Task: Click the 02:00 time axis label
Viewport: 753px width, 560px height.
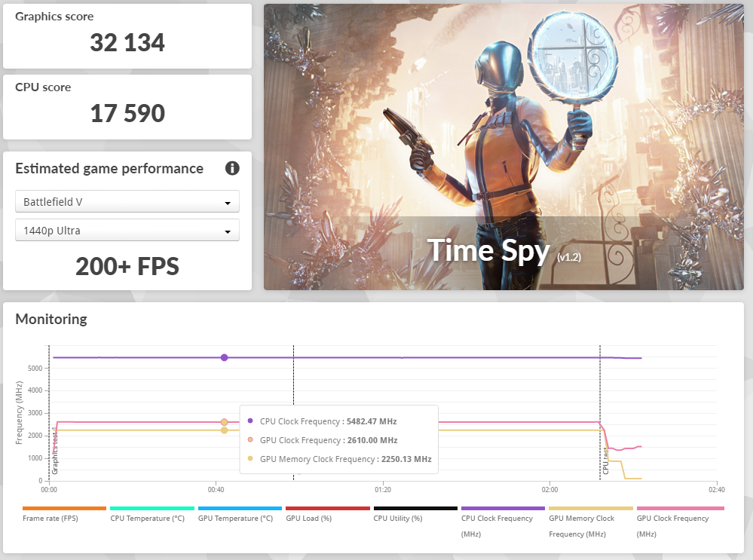Action: [549, 489]
